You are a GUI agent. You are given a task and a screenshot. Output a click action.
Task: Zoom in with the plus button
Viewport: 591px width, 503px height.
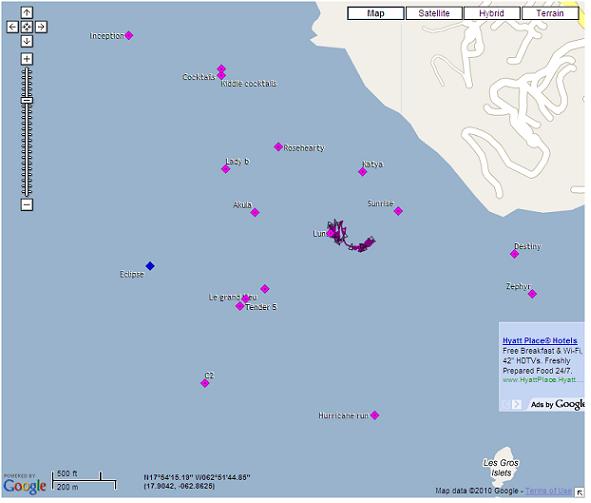[x=27, y=59]
